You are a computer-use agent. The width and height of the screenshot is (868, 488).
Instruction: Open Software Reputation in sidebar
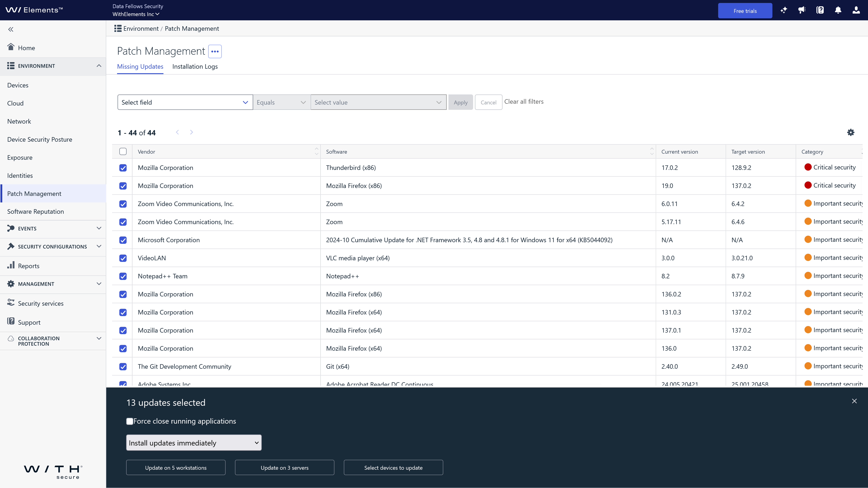pos(35,211)
